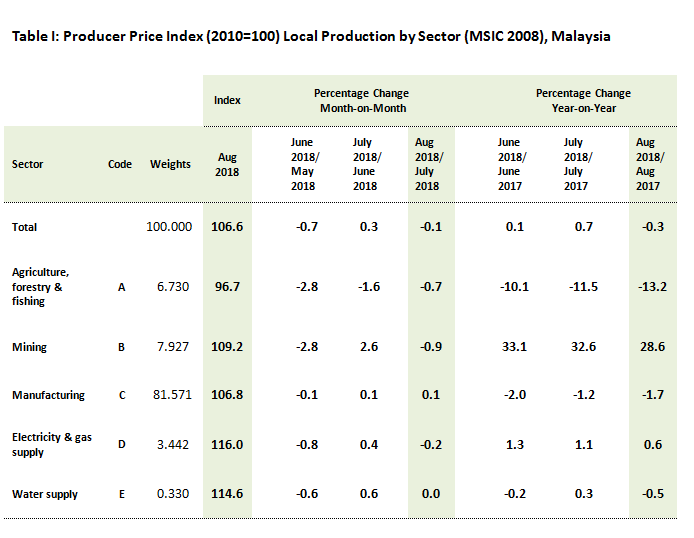Select the Electricity index value 116.0
Viewport: 694px width, 538px height.
point(227,445)
